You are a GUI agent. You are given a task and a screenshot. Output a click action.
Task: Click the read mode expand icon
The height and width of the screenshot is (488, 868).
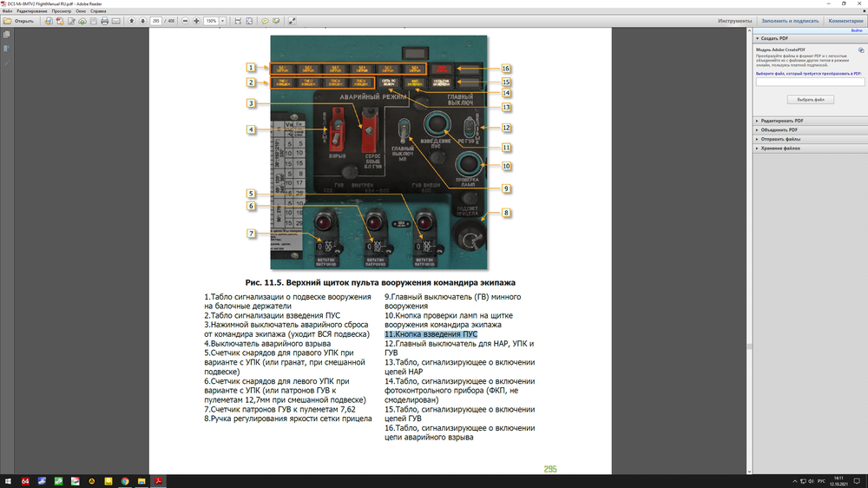[292, 21]
